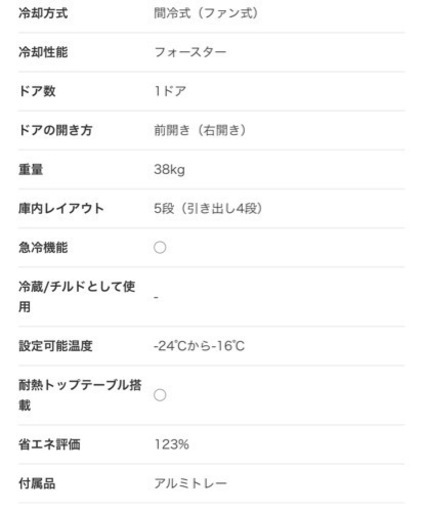This screenshot has width=424, height=512.
Task: Click the -24℃から-16℃ temperature value
Action: point(199,346)
